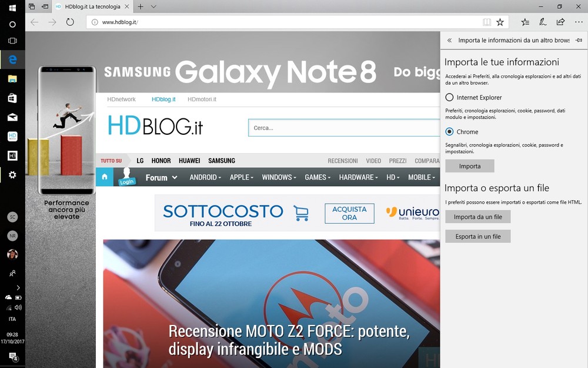Viewport: 588px width, 368px height.
Task: Collapse import pane using back chevrons
Action: (450, 41)
